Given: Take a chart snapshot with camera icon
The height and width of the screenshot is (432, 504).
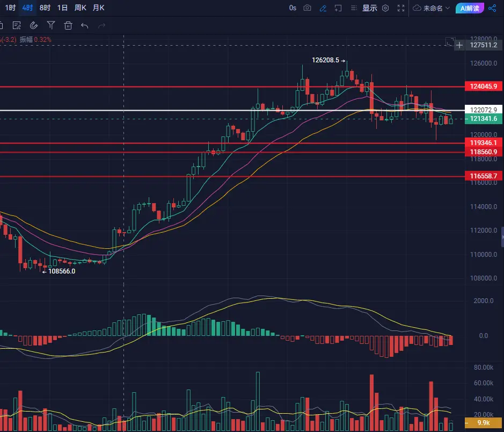Looking at the screenshot, I should click(308, 8).
